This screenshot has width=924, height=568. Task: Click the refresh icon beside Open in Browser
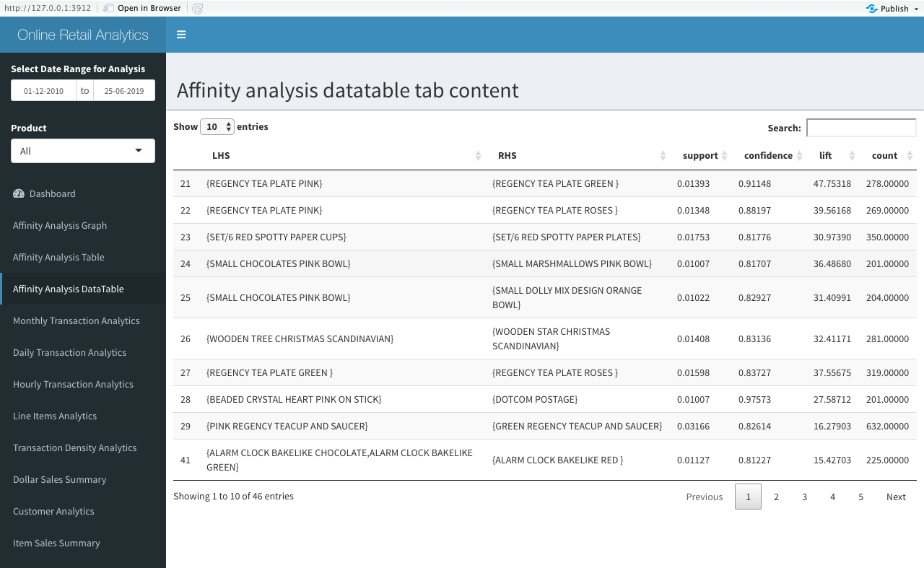(197, 9)
